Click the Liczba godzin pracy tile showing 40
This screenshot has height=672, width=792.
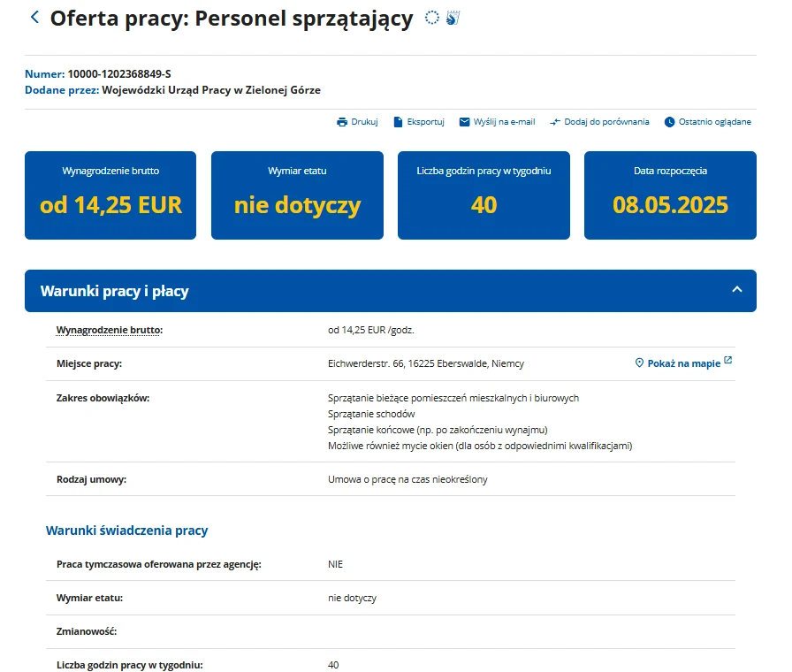pyautogui.click(x=483, y=195)
